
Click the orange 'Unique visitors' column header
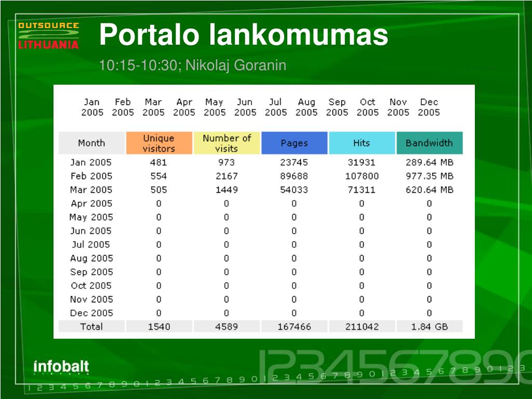pos(159,143)
